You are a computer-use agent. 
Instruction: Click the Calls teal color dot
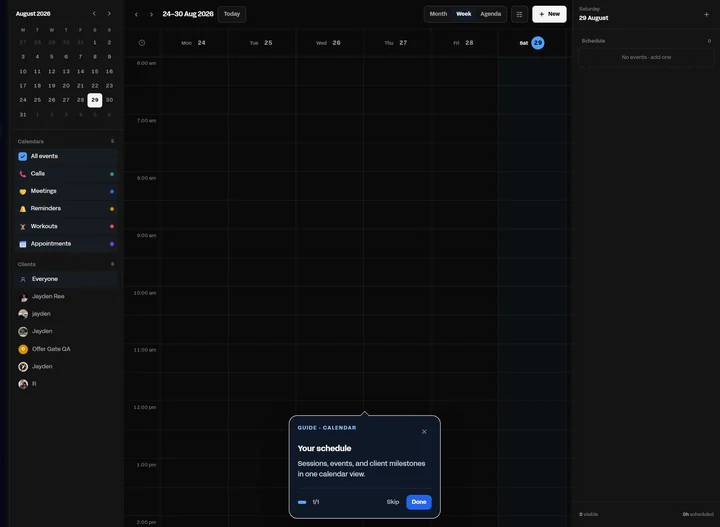click(112, 174)
